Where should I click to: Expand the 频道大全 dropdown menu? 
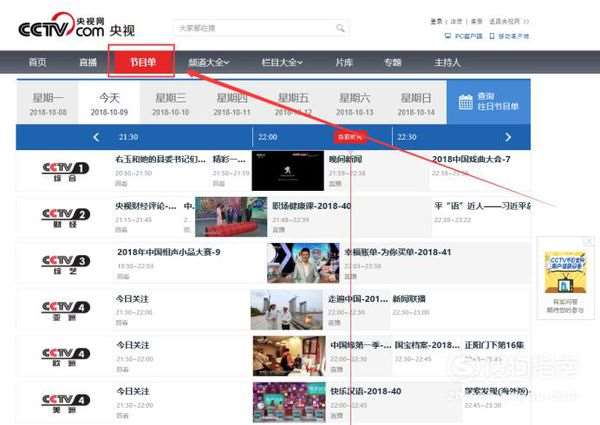coord(209,62)
